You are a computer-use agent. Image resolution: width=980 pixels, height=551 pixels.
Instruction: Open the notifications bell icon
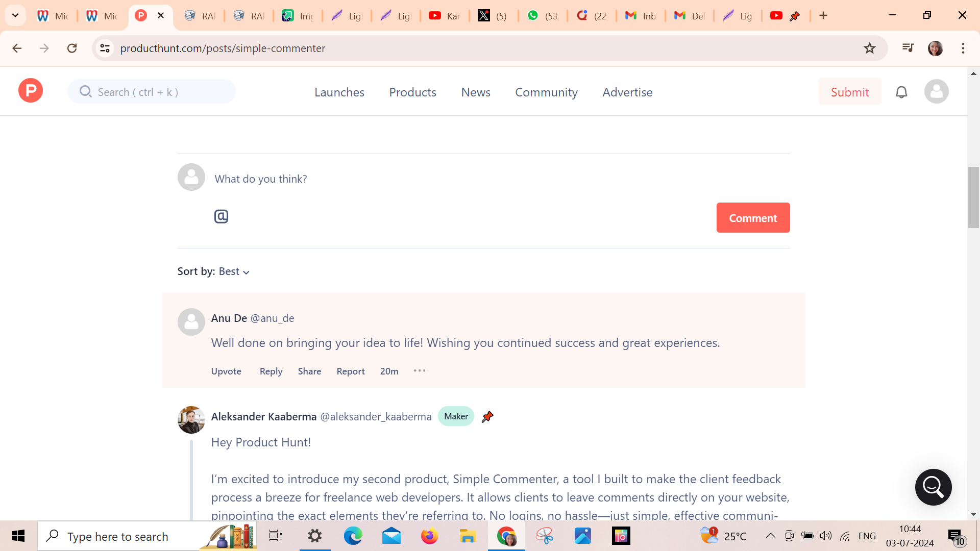(x=901, y=92)
